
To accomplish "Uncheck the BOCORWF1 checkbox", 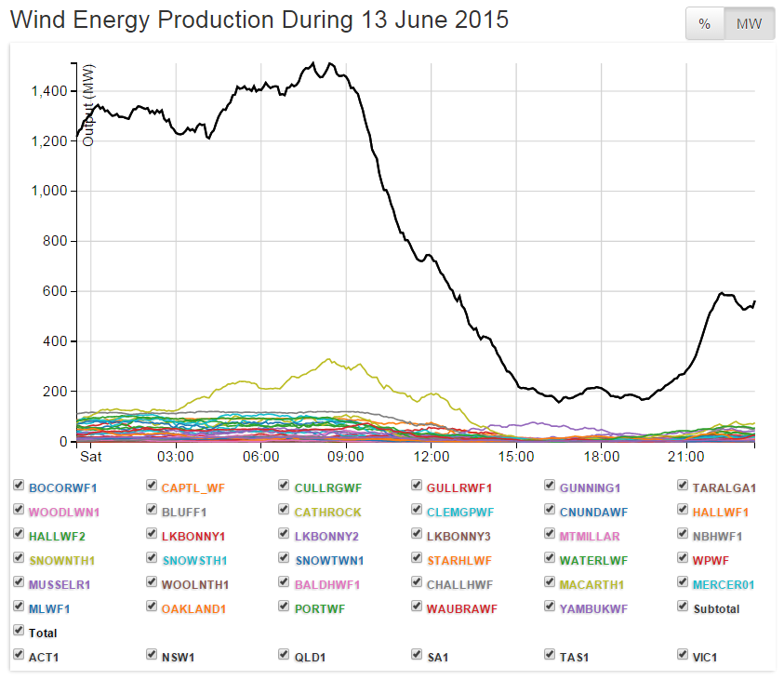I will click(x=19, y=487).
